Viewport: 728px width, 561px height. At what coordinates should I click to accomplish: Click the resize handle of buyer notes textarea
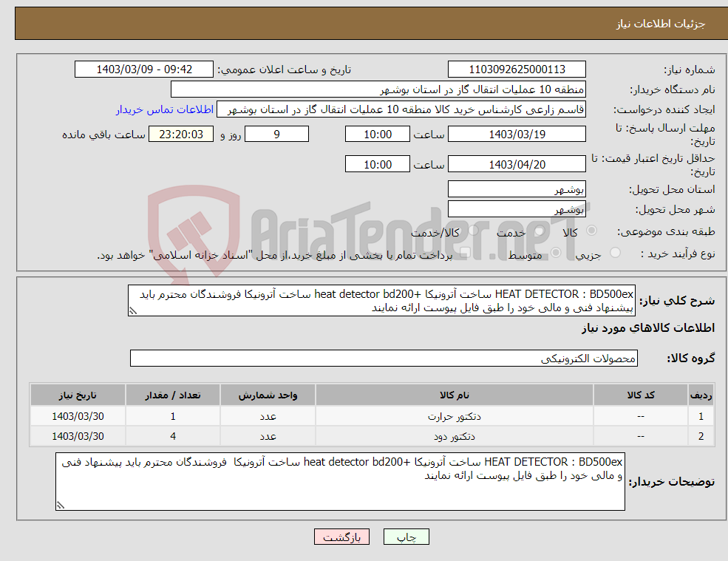pos(61,506)
